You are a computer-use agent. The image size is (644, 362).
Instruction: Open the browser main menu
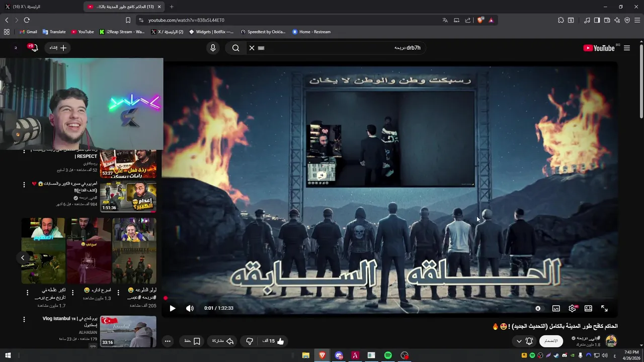click(637, 20)
